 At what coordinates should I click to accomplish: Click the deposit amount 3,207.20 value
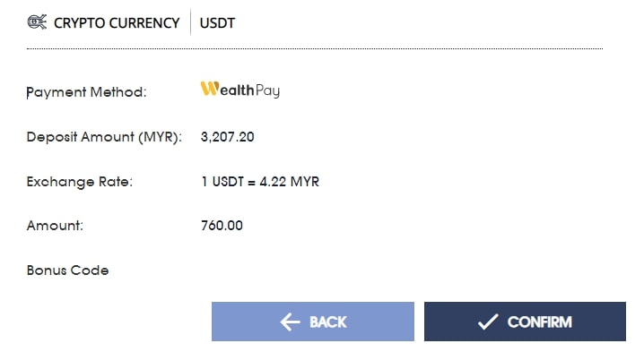pyautogui.click(x=228, y=137)
